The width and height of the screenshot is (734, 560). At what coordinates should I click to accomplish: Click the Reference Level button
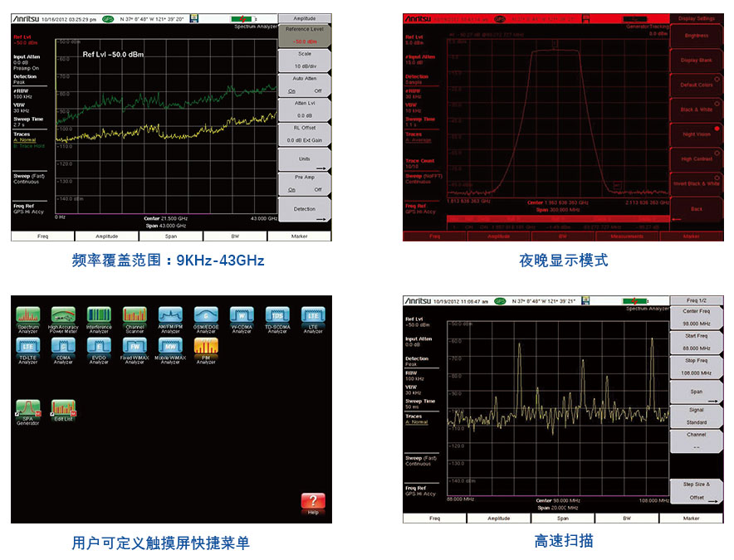(x=305, y=36)
